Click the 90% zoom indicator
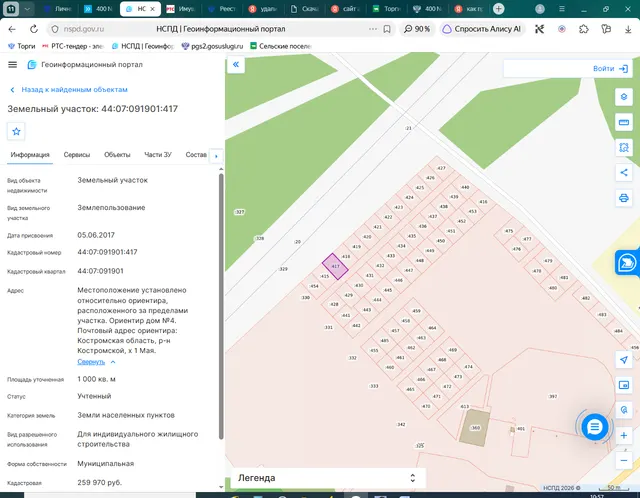This screenshot has height=498, width=640. [x=417, y=29]
